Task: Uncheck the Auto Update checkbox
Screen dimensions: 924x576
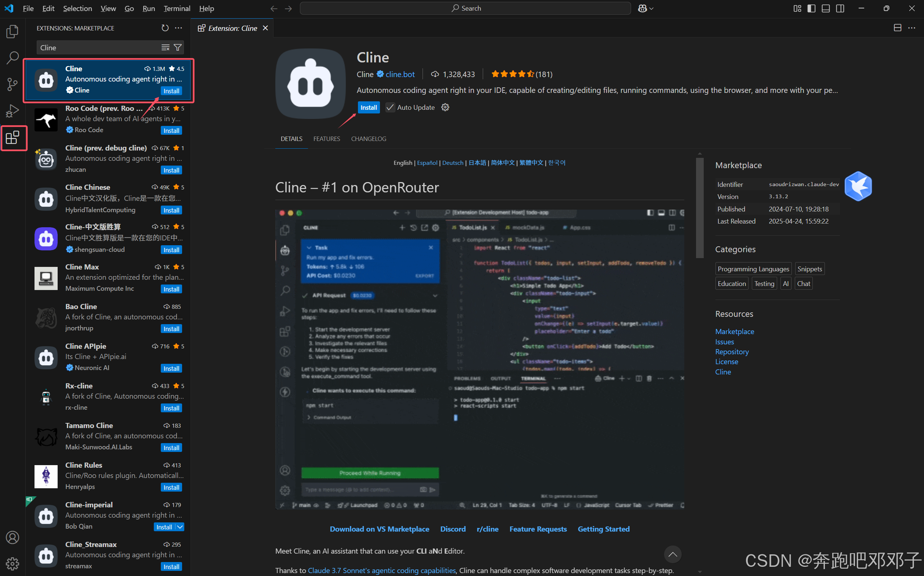Action: tap(389, 108)
